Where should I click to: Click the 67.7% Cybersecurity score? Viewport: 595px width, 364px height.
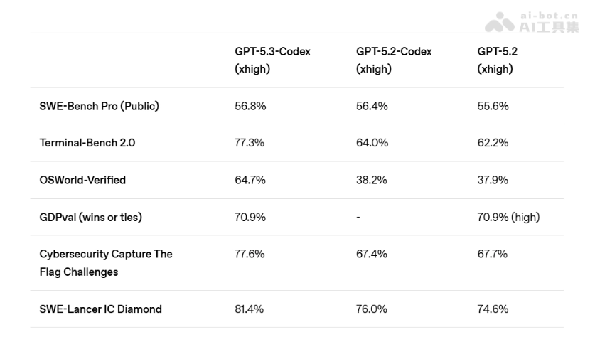493,254
